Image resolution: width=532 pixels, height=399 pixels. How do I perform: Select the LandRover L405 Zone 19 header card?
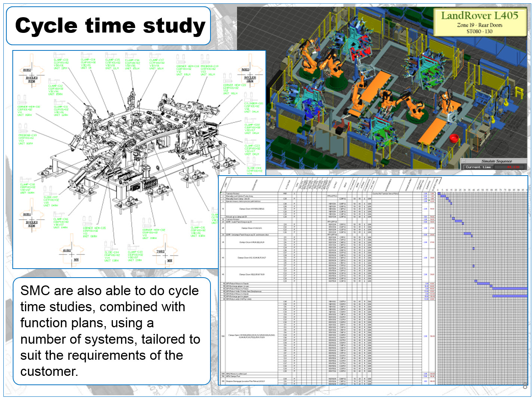pyautogui.click(x=481, y=22)
